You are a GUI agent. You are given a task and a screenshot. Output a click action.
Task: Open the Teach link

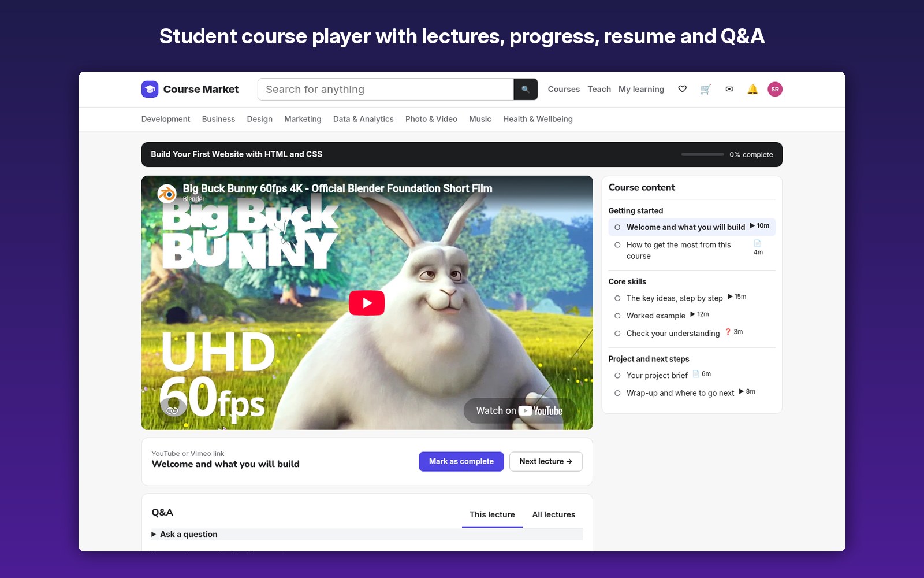point(599,89)
